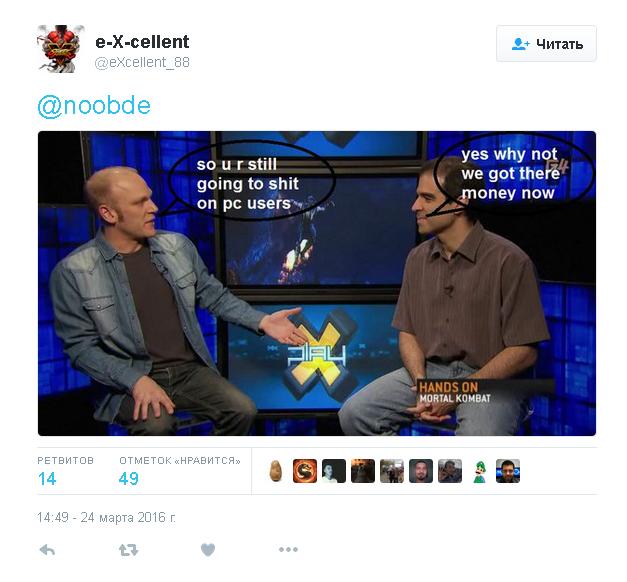Click the retweet icon
Image resolution: width=627 pixels, height=582 pixels.
[x=128, y=550]
